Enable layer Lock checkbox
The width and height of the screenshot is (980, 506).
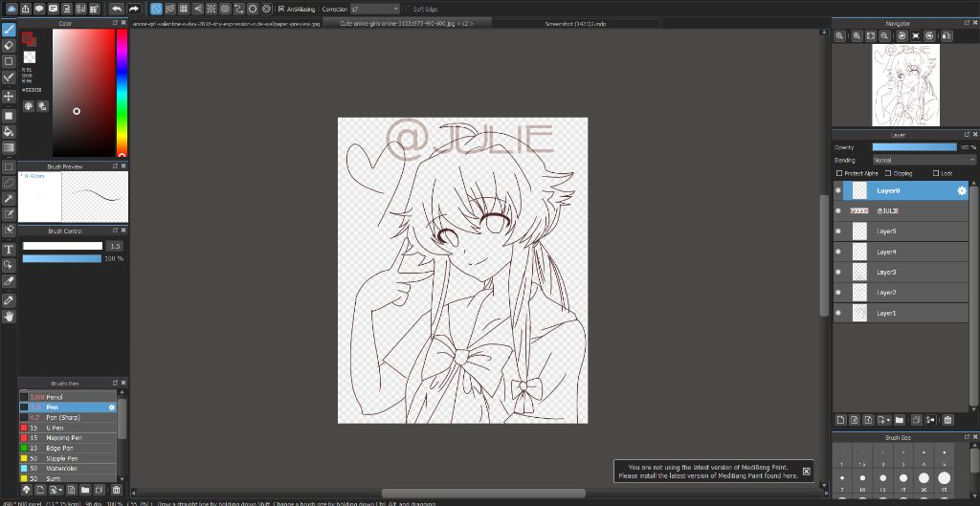click(936, 173)
